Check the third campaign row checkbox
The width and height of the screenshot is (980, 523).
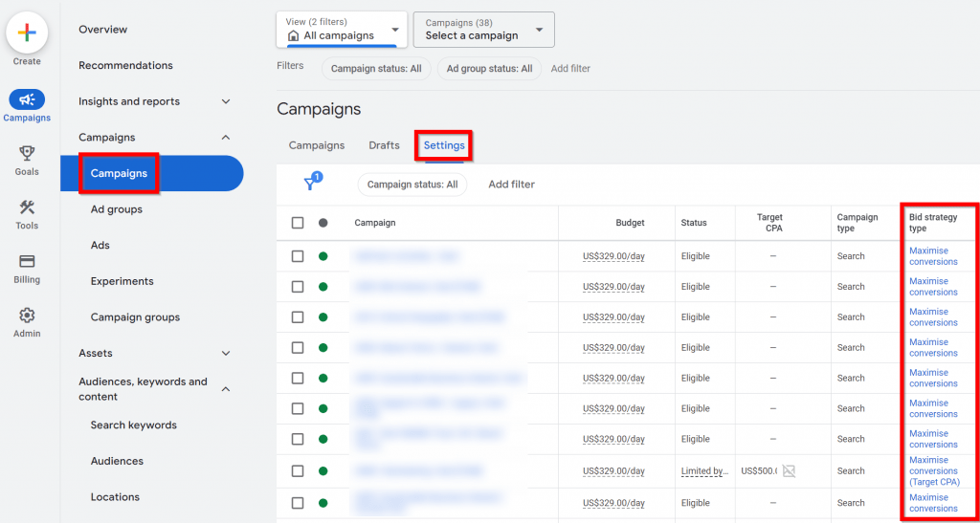(x=298, y=317)
